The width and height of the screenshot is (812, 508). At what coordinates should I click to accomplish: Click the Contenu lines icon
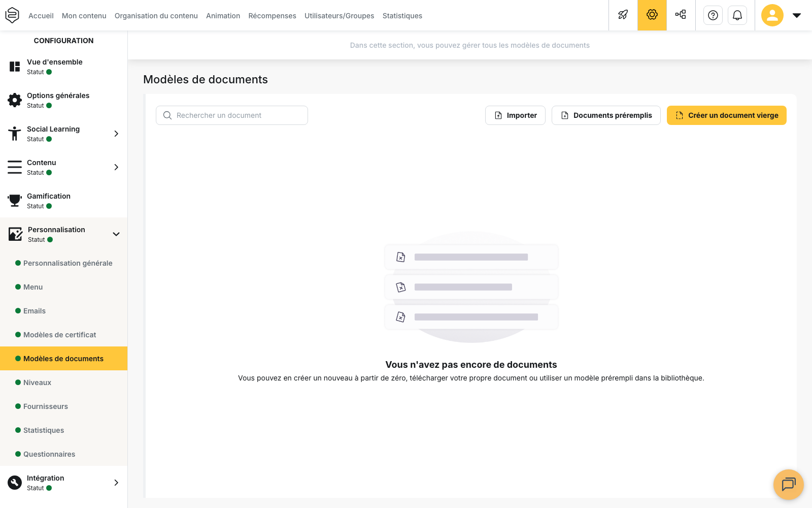(15, 167)
